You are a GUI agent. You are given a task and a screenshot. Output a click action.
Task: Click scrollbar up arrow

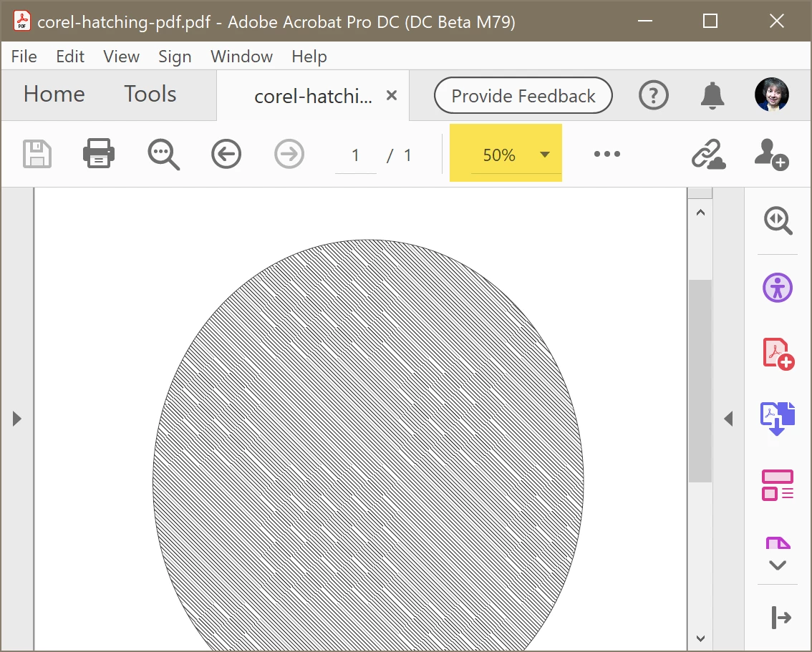coord(701,212)
